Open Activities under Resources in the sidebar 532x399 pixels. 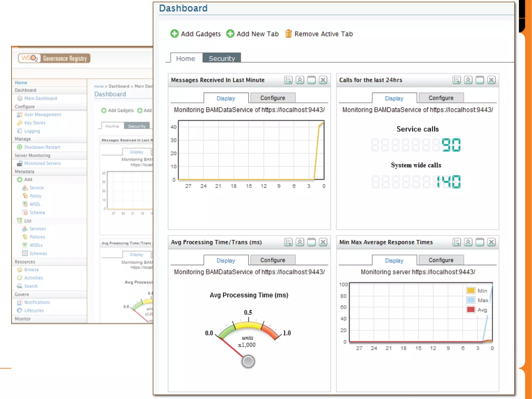pyautogui.click(x=34, y=278)
